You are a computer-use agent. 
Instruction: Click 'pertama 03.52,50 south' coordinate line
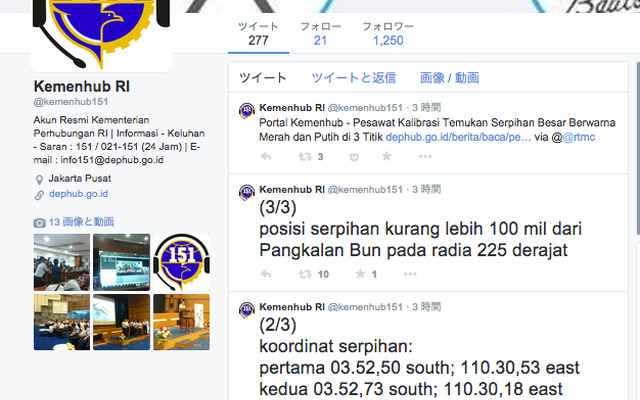click(x=419, y=368)
